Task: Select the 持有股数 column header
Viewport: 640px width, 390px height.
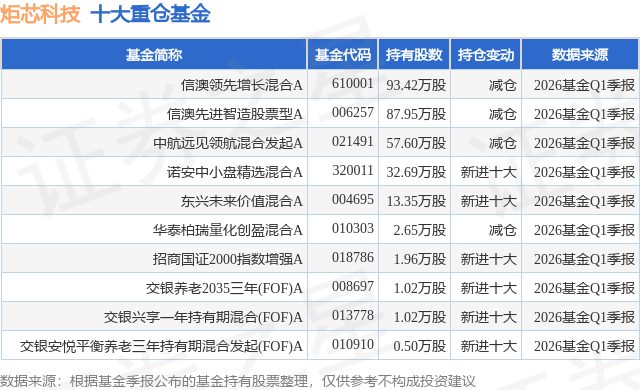Action: [414, 55]
